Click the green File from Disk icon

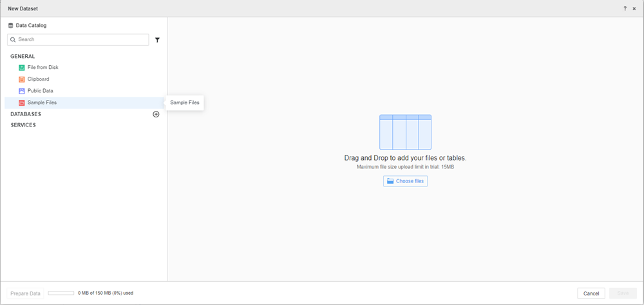pos(21,68)
